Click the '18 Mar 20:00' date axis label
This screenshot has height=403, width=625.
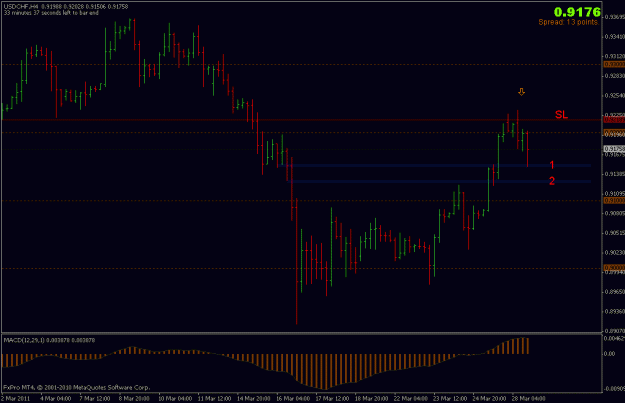[371, 398]
